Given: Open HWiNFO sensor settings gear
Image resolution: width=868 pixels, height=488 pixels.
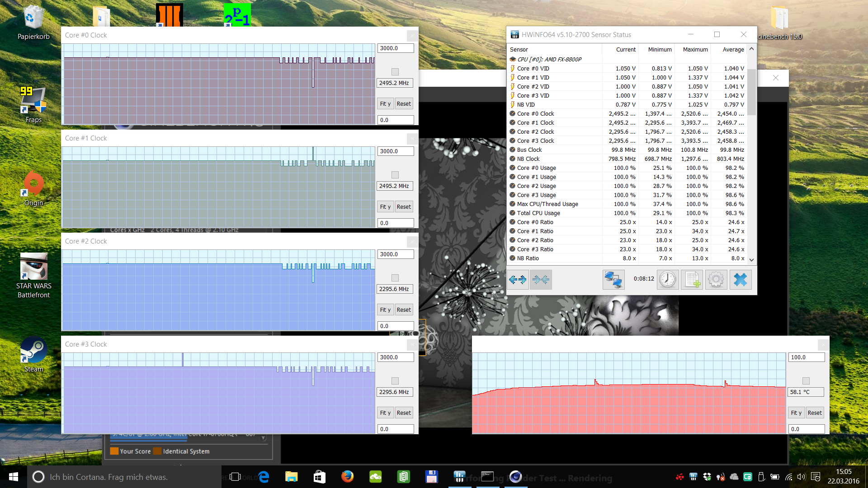Looking at the screenshot, I should [x=716, y=280].
